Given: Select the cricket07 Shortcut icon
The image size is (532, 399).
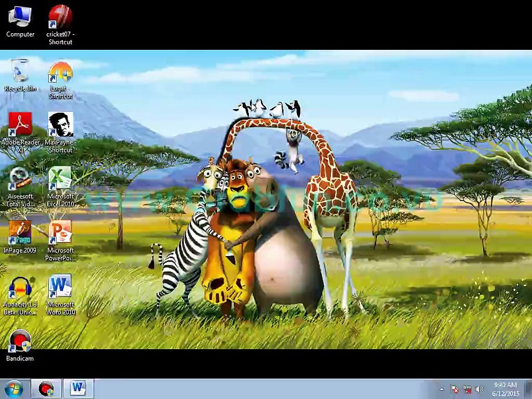Looking at the screenshot, I should (x=60, y=25).
